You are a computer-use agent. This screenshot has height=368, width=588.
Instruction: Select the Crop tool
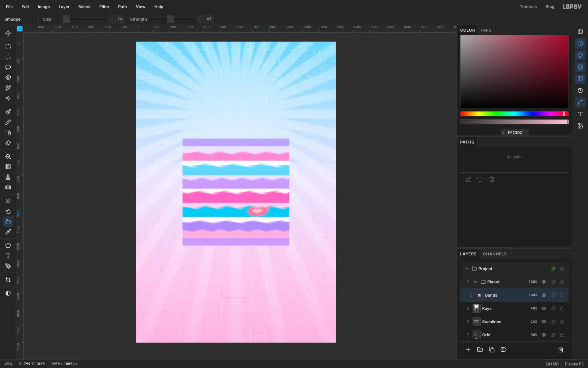click(8, 280)
